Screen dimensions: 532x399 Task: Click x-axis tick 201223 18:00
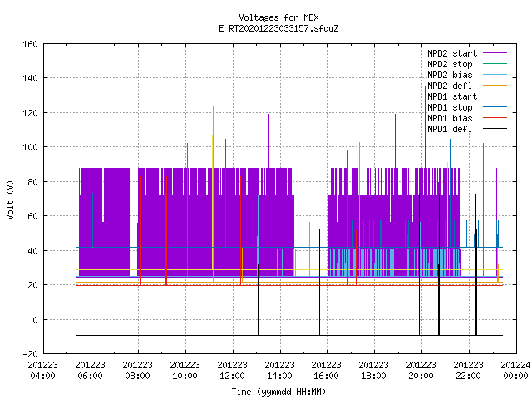pos(373,371)
